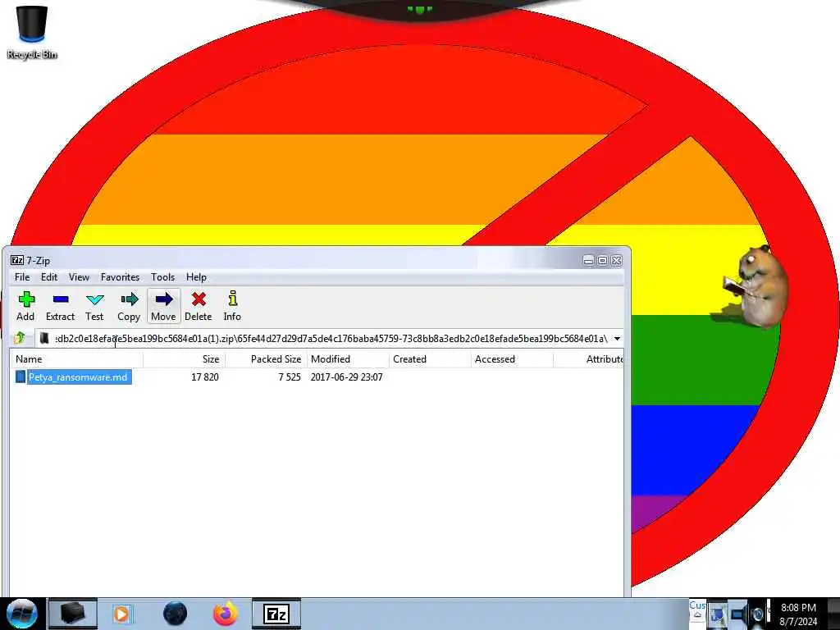Select the Petya_ransomware.md file name

coord(78,377)
